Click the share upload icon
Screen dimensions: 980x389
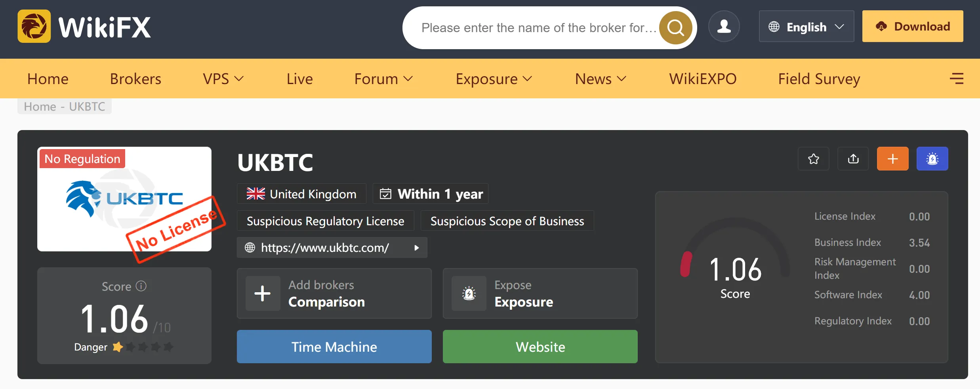(853, 159)
